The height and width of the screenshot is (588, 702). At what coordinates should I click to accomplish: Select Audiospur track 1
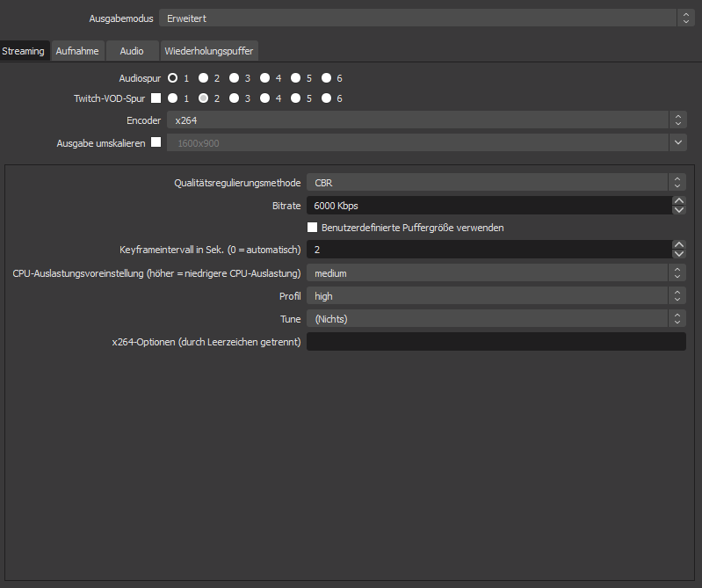pyautogui.click(x=173, y=78)
